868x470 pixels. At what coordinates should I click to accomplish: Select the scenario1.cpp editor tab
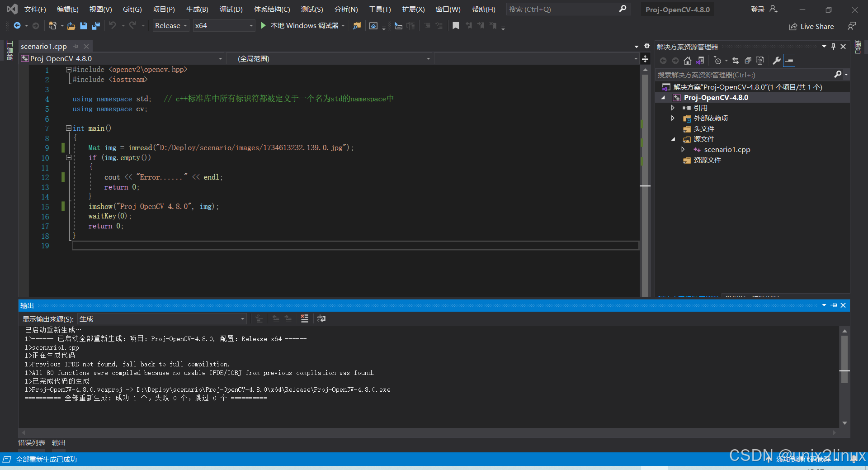coord(44,46)
